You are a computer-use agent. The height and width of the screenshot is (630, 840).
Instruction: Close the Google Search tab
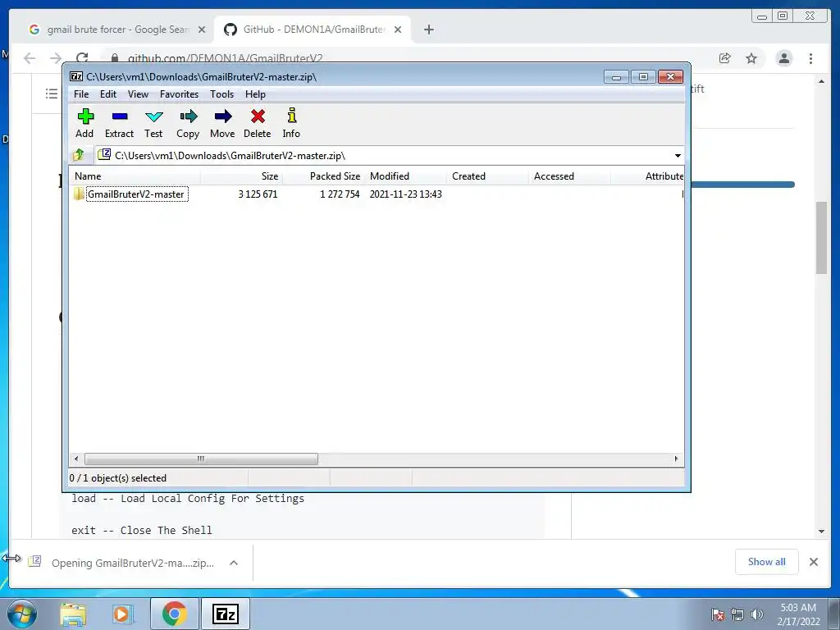pos(202,30)
